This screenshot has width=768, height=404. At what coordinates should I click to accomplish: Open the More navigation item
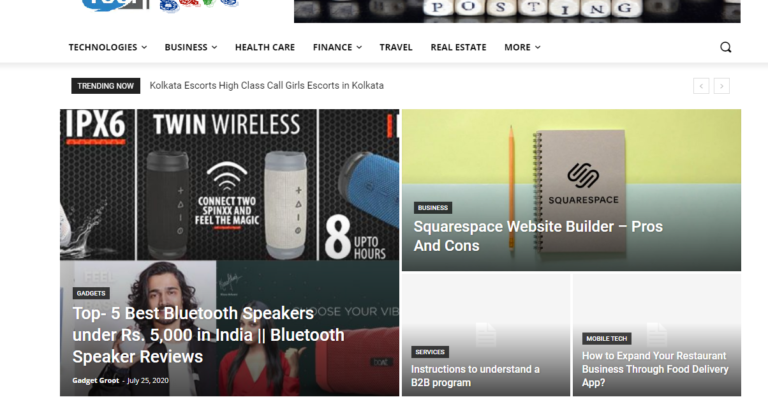[x=517, y=47]
